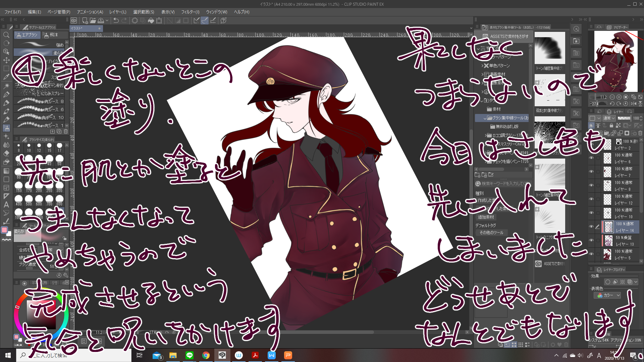Switch to the 飛沫 sub tool tab
This screenshot has height=362, width=644.
point(54,35)
